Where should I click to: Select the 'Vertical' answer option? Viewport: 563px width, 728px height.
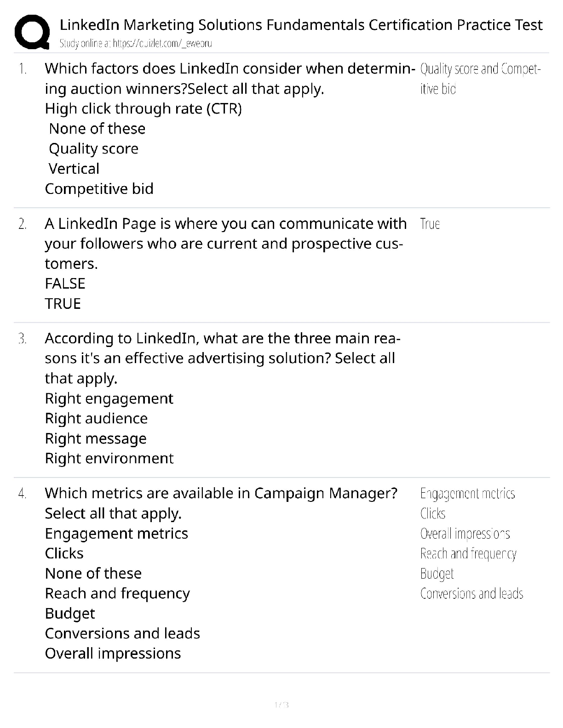coord(74,169)
